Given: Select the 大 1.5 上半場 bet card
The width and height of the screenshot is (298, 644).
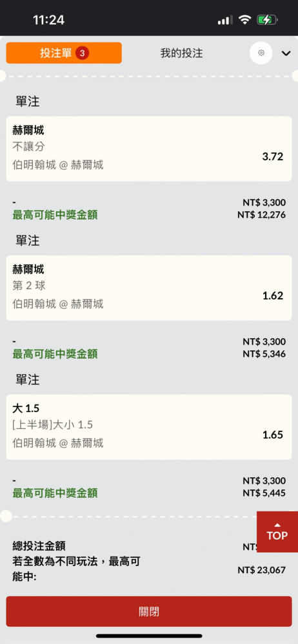Looking at the screenshot, I should click(149, 427).
